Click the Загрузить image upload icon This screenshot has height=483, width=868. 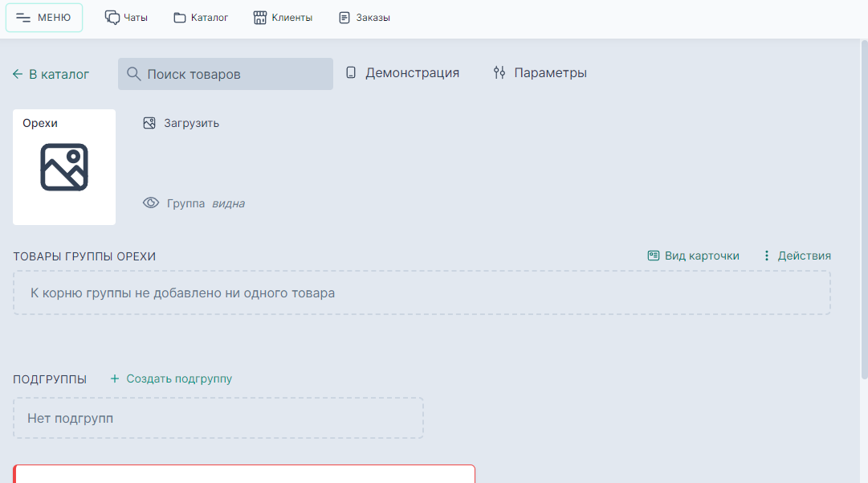149,123
